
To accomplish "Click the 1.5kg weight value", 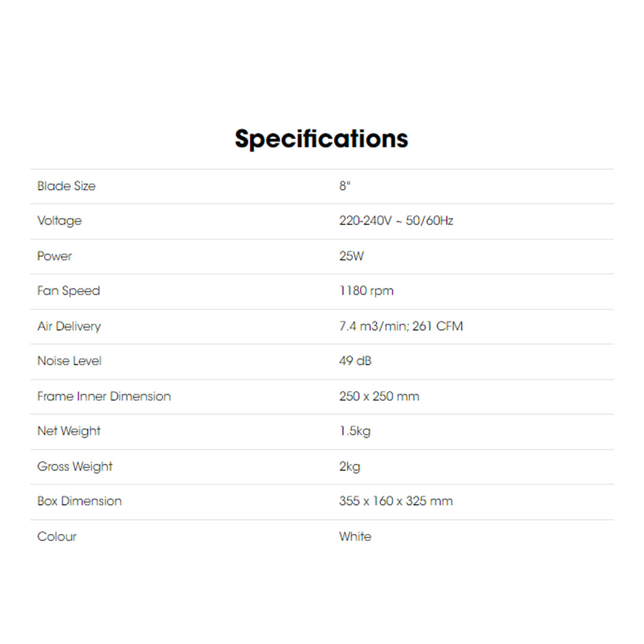I will [x=355, y=431].
